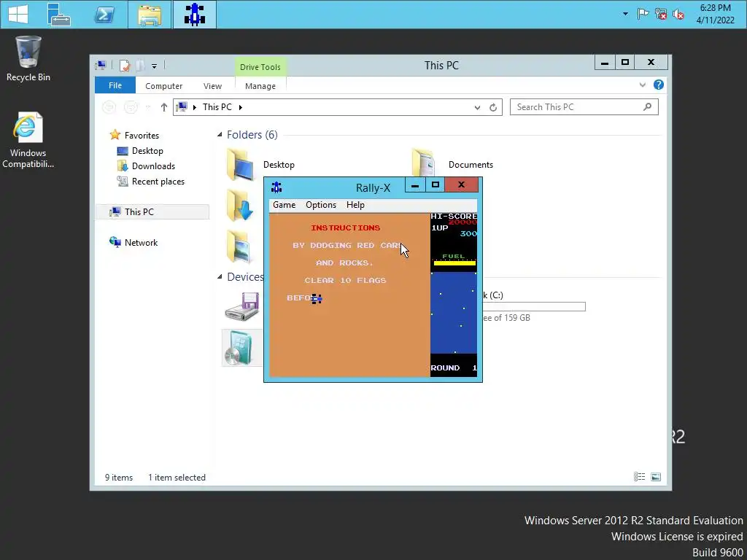Click the Forward navigation arrow in Explorer

[x=131, y=107]
